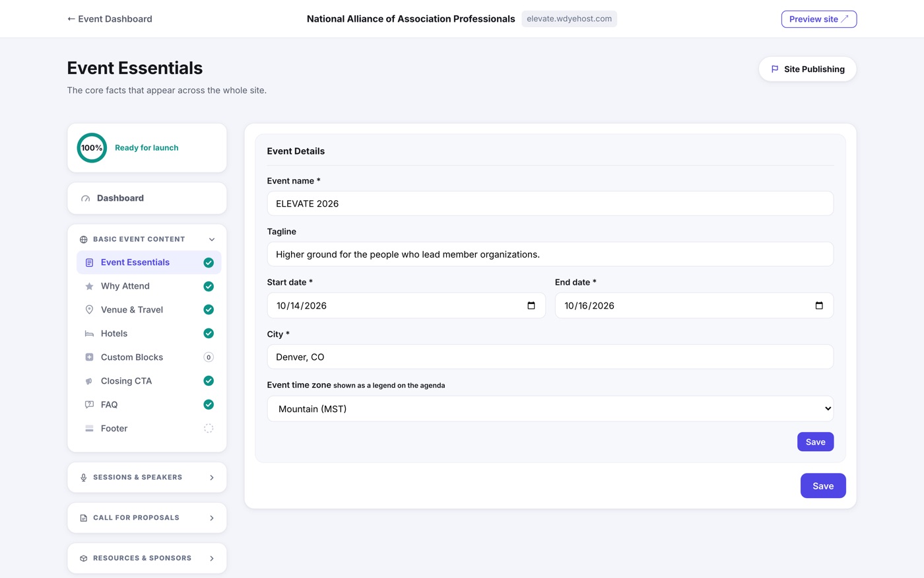
Task: Click the Preview site button
Action: pyautogui.click(x=819, y=19)
